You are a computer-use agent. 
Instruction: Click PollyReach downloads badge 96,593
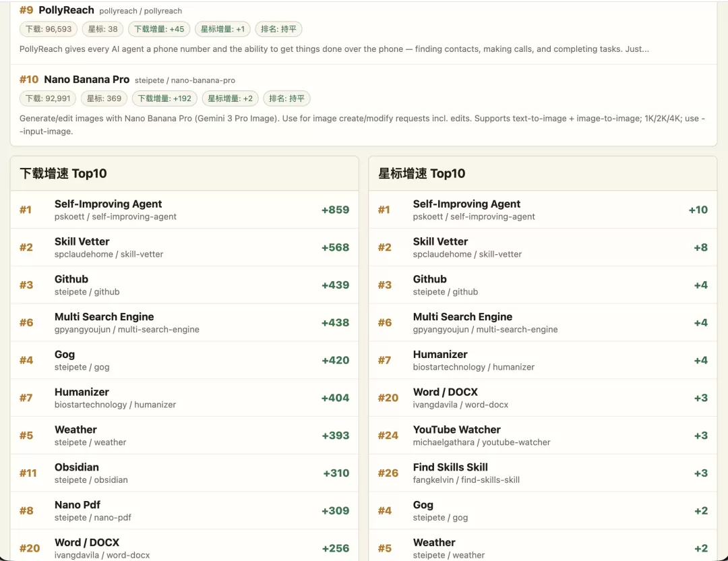click(49, 29)
